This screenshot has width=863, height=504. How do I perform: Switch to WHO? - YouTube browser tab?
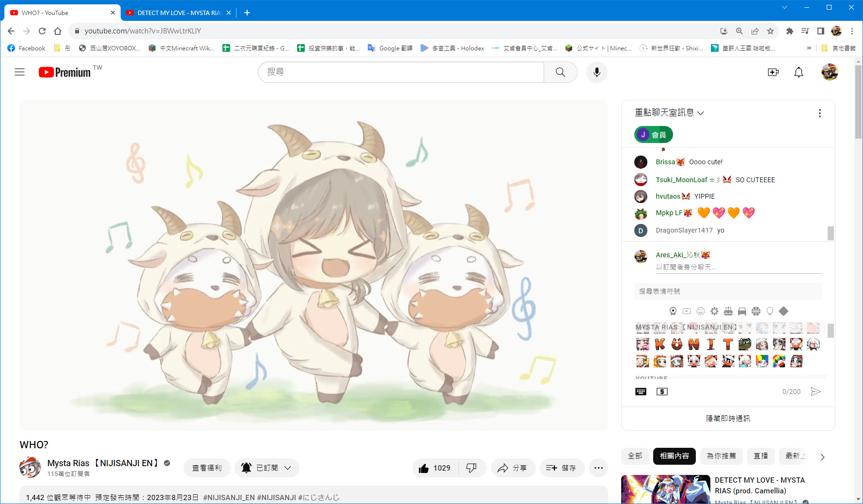pyautogui.click(x=62, y=13)
